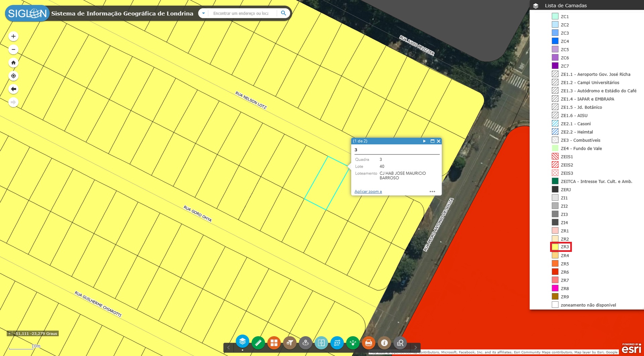644x356 pixels.
Task: Select the ZE3 - Combustíveis entry
Action: tap(580, 140)
